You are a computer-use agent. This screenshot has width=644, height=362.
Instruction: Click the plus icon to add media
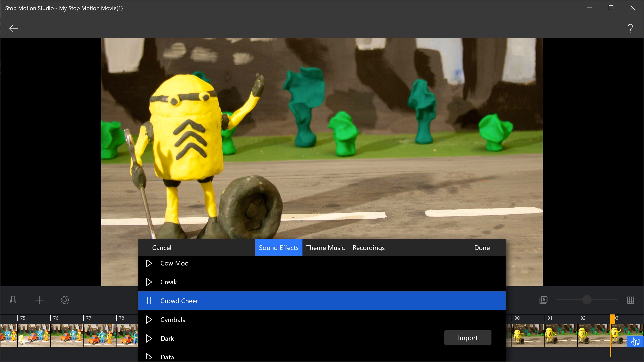39,300
